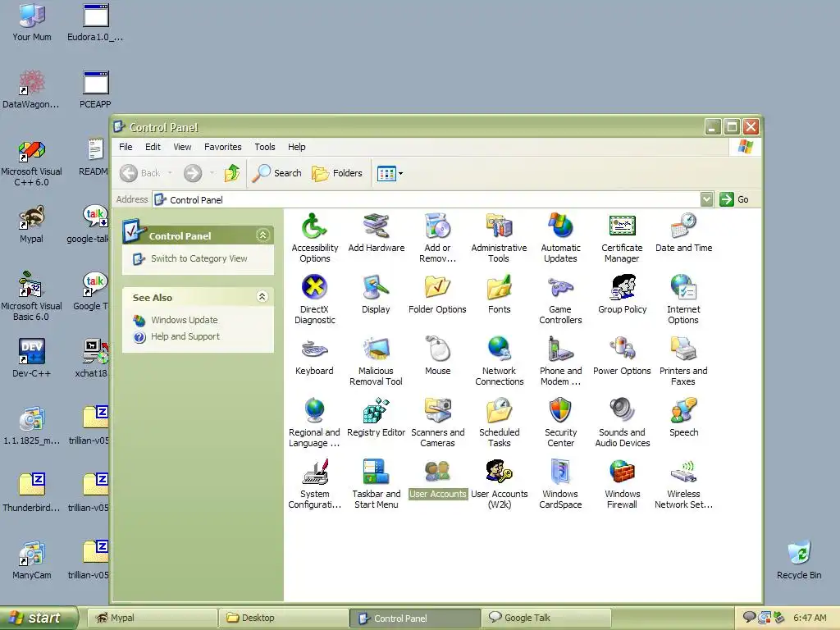This screenshot has width=840, height=630.
Task: Expand the Address bar dropdown arrow
Action: (x=706, y=199)
